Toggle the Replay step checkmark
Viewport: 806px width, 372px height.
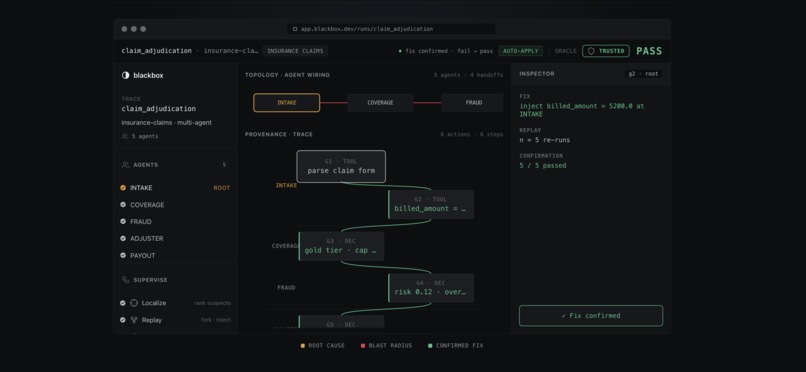point(123,320)
